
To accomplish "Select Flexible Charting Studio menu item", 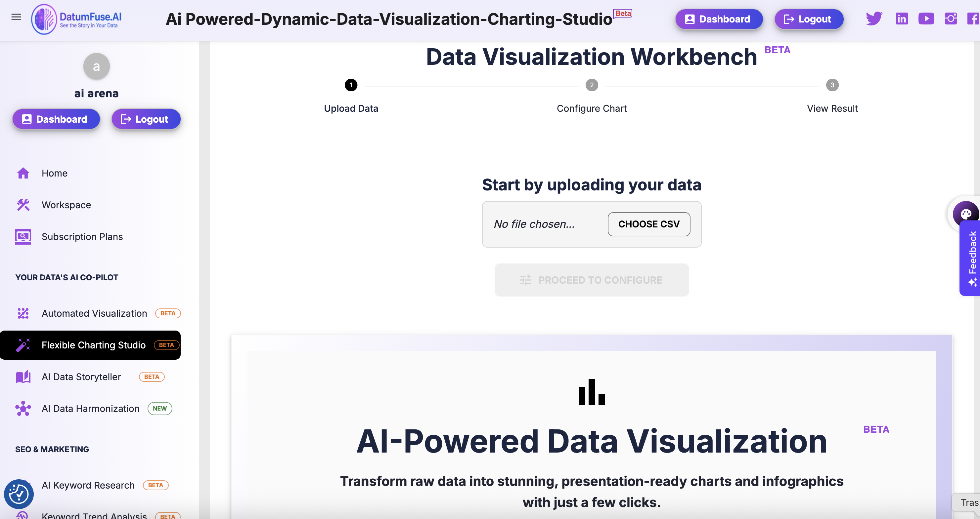I will [91, 345].
